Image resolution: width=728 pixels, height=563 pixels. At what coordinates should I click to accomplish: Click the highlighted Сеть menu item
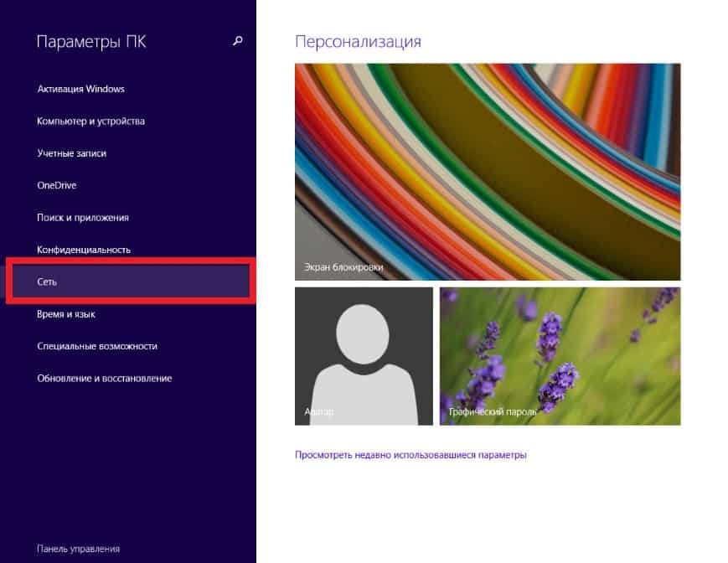tap(47, 282)
